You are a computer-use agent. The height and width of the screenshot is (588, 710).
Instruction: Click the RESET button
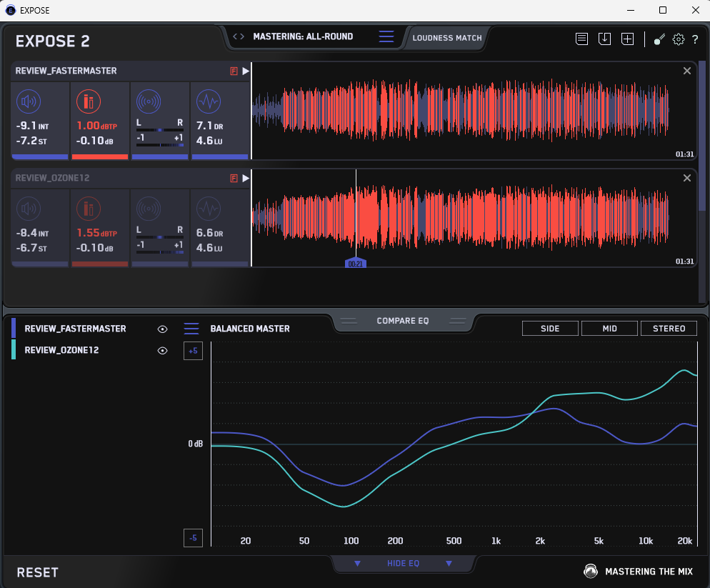click(x=38, y=572)
